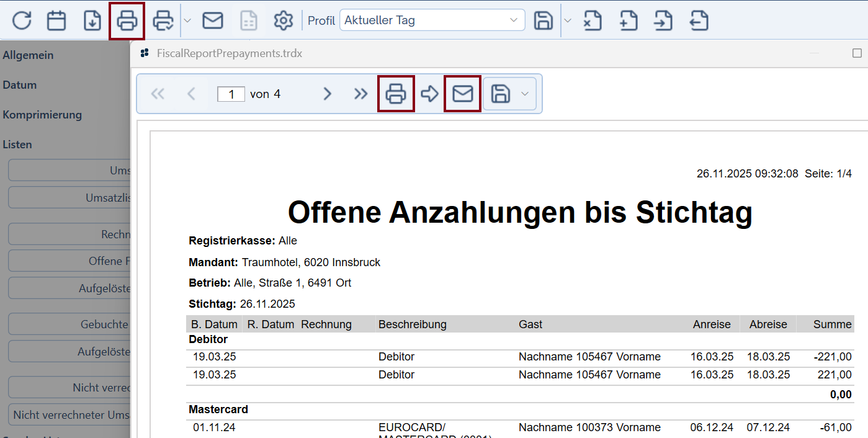Click the Rechnung column header
Screen dimensions: 868x438
326,324
